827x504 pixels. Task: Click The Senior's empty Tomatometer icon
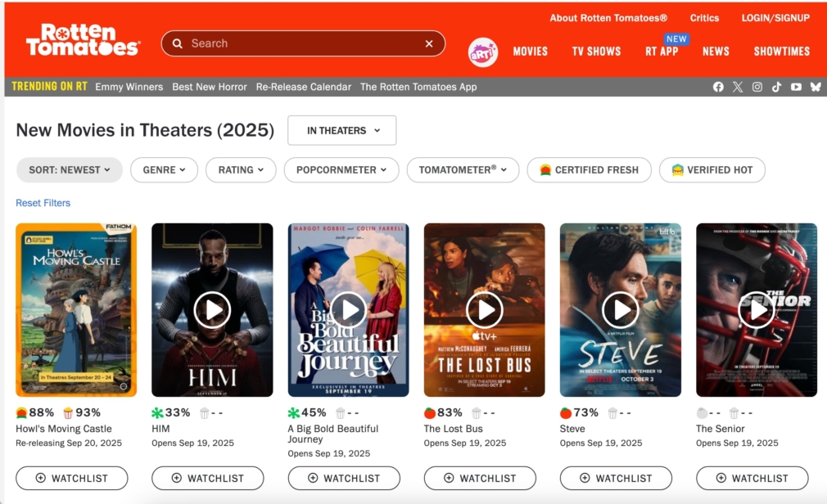point(702,413)
